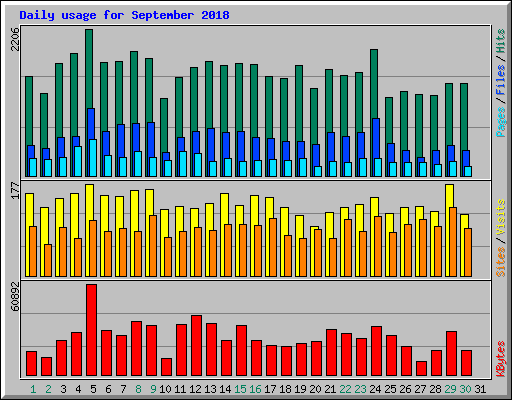512x400 pixels.
Task: Click the red KBytes bar for day 2
Action: [46, 366]
